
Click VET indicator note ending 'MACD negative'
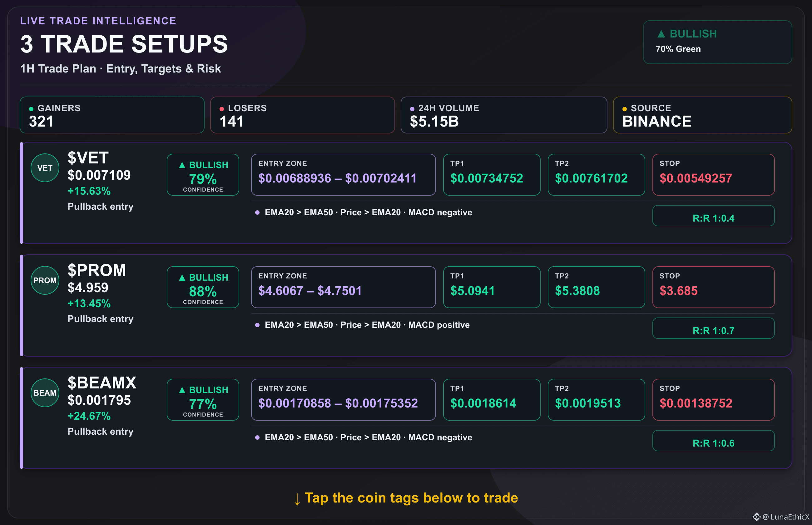point(368,212)
